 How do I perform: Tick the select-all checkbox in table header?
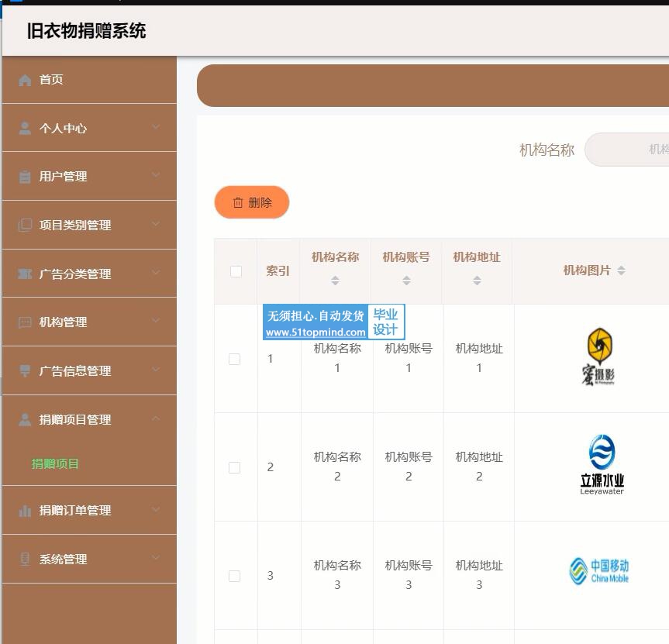(x=236, y=271)
